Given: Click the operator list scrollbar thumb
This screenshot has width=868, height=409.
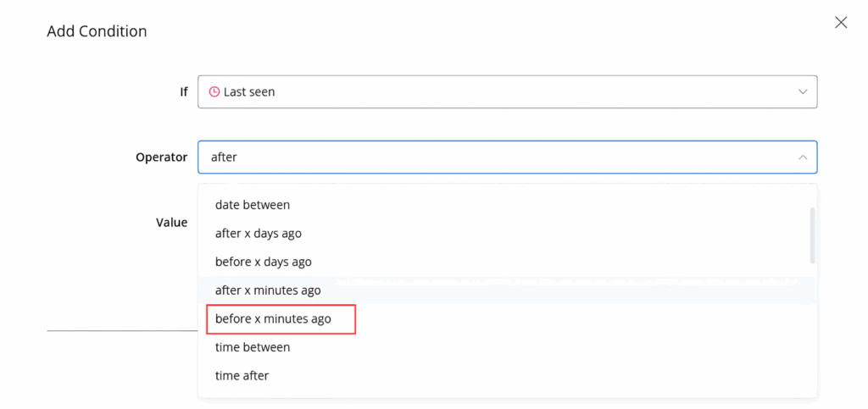Looking at the screenshot, I should [x=813, y=235].
